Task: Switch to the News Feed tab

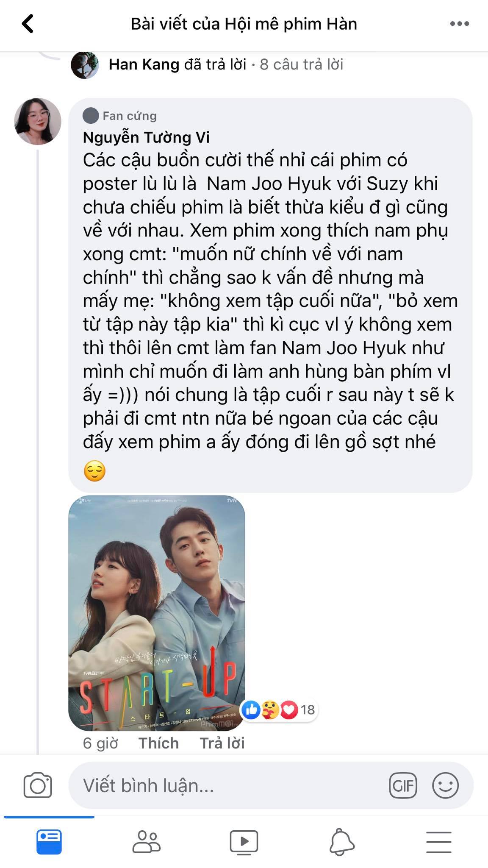Action: pos(49,842)
